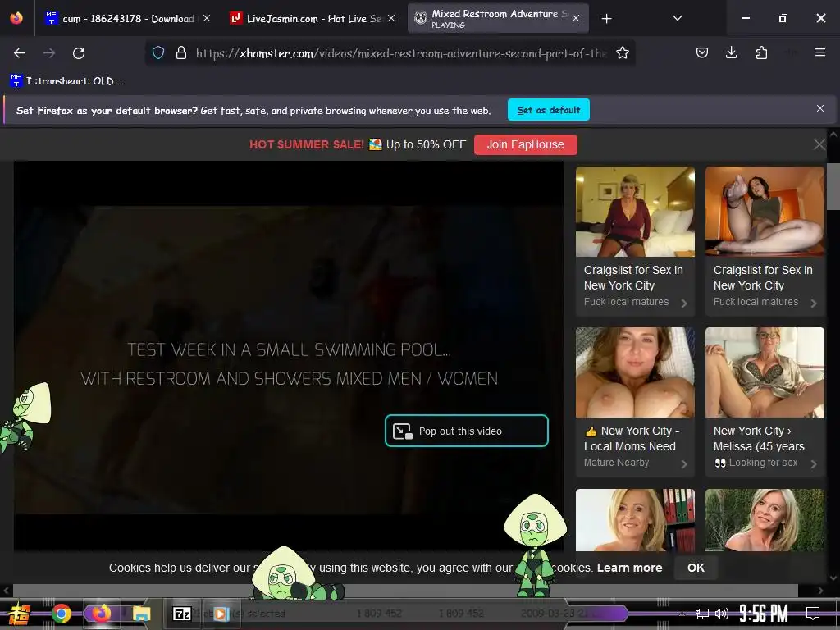
Task: Click the vertical scrollbar down arrow
Action: tap(833, 577)
